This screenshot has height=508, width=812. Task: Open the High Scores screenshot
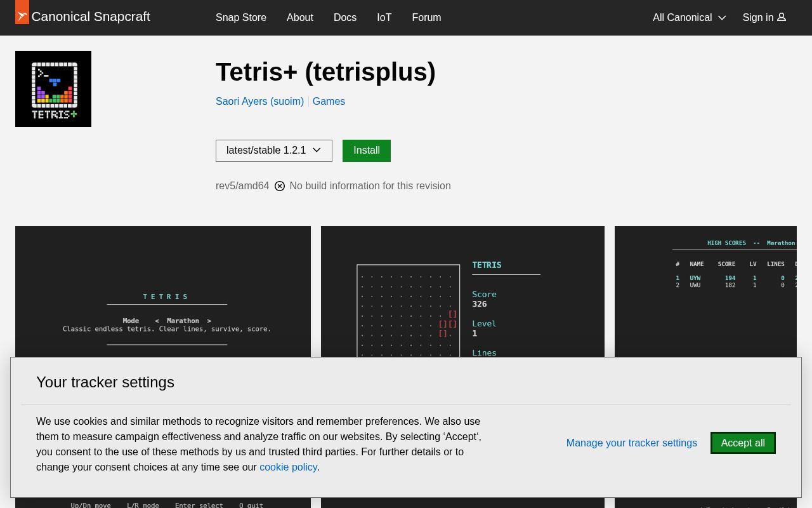coord(705,291)
